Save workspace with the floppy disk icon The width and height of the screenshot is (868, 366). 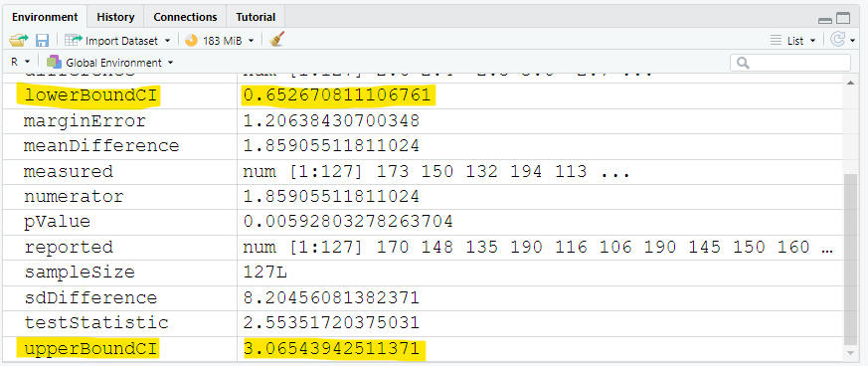(42, 40)
